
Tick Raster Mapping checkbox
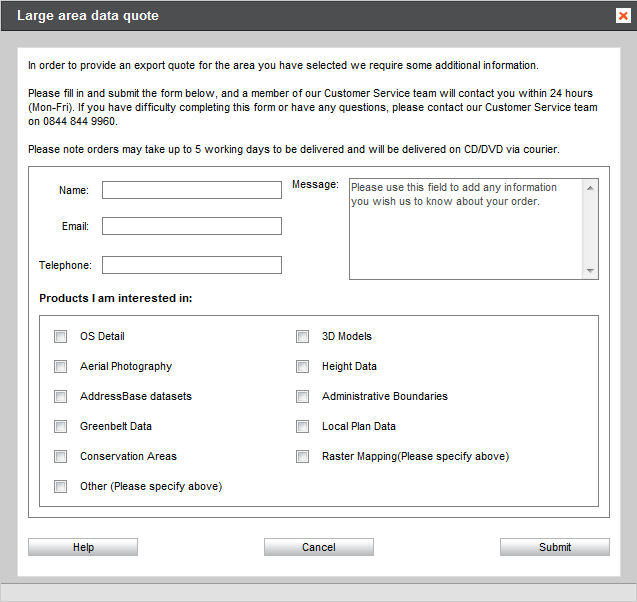click(302, 457)
